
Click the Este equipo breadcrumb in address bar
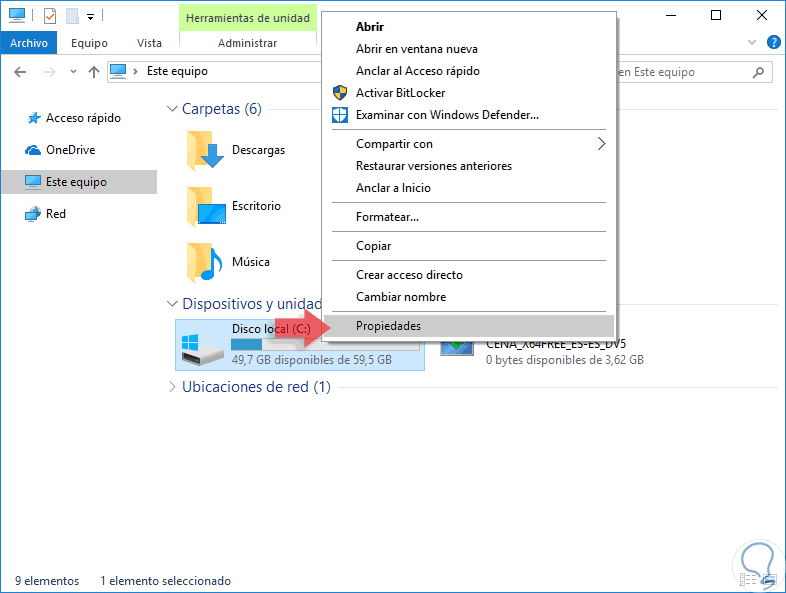point(177,71)
